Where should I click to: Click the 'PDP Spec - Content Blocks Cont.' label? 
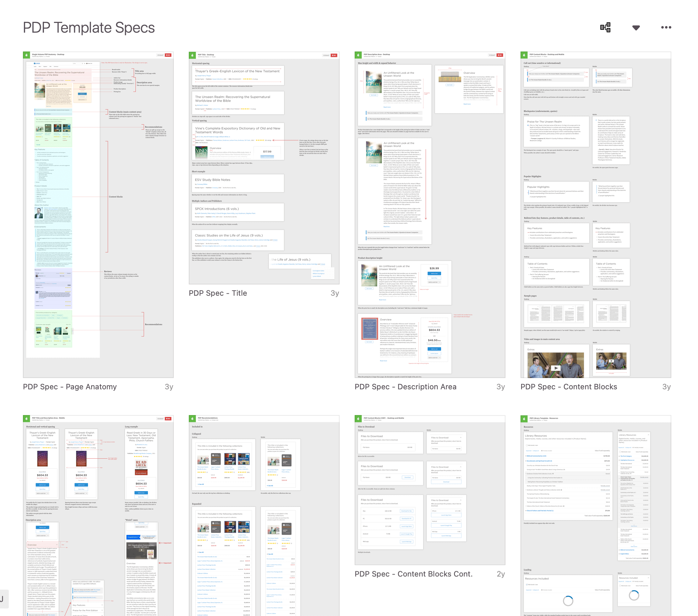point(414,574)
